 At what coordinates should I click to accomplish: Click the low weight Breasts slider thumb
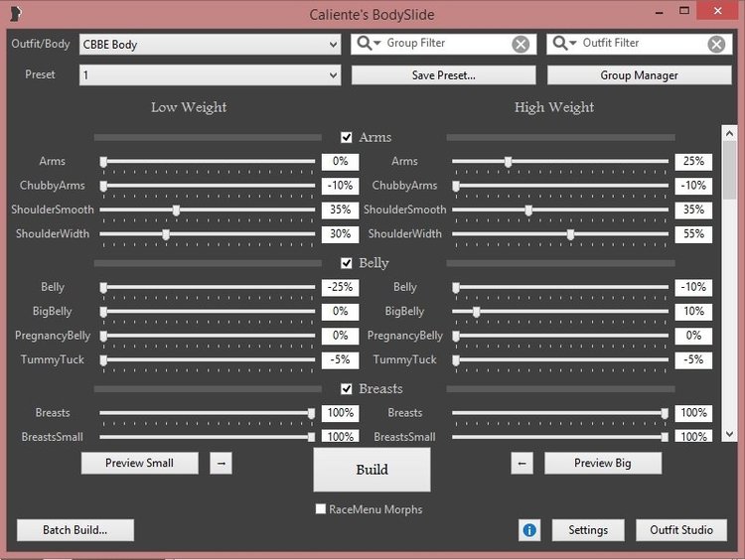point(311,414)
